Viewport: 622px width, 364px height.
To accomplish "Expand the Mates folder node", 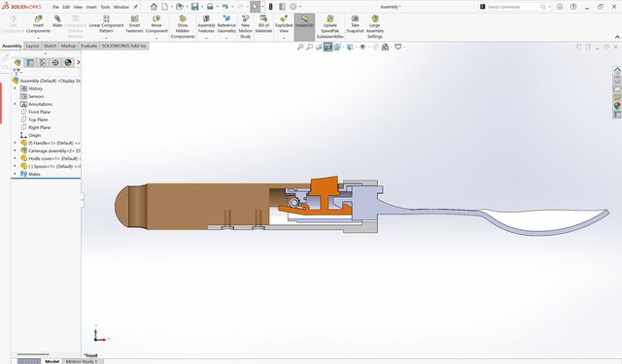I will pos(16,174).
